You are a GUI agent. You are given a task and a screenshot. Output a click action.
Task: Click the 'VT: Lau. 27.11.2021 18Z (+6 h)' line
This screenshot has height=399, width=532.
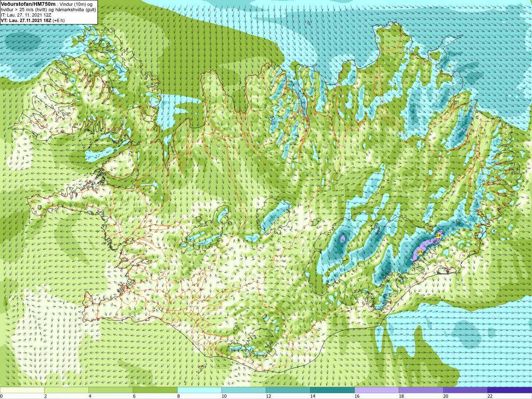point(33,20)
